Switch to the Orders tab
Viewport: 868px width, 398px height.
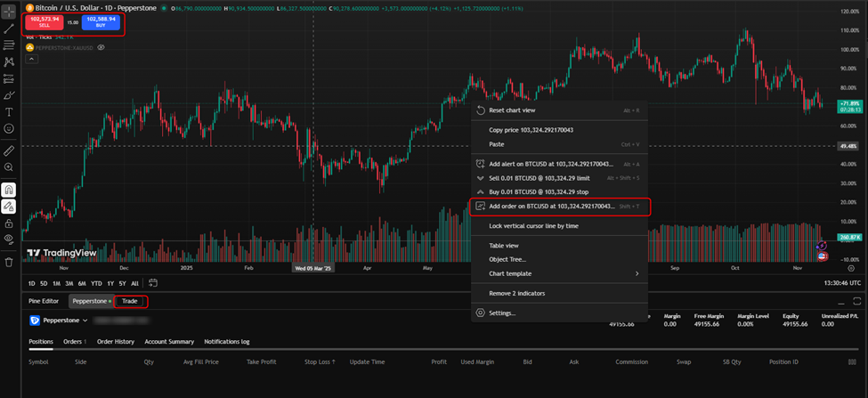coord(75,342)
